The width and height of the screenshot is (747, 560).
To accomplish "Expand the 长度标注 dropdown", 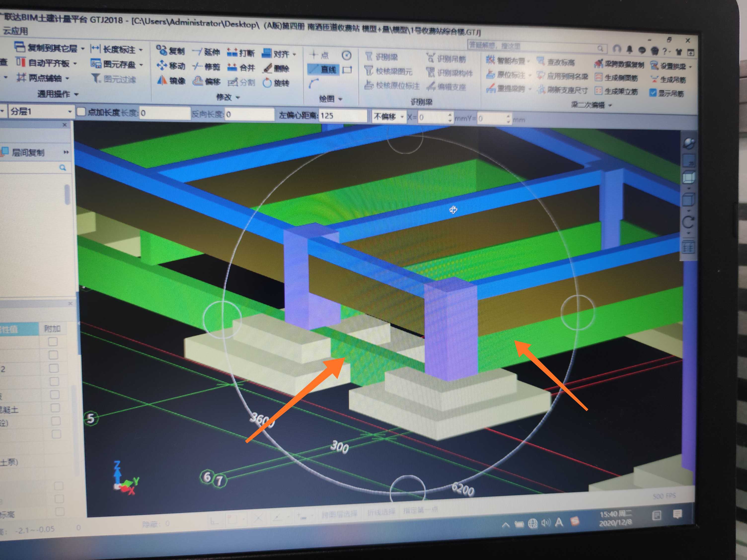I will [x=141, y=50].
